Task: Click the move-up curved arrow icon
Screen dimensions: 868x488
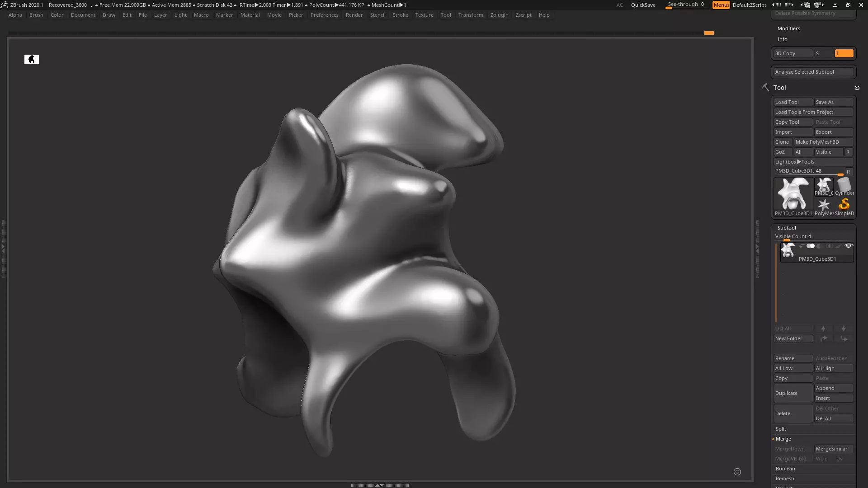Action: tap(824, 338)
